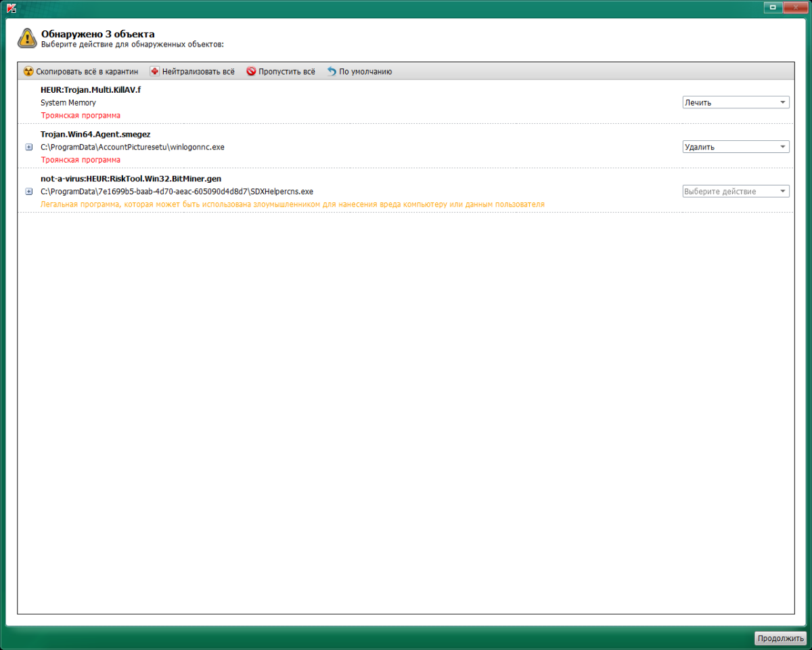This screenshot has width=812, height=650.
Task: Click the red prohibited skip icon
Action: click(x=251, y=71)
